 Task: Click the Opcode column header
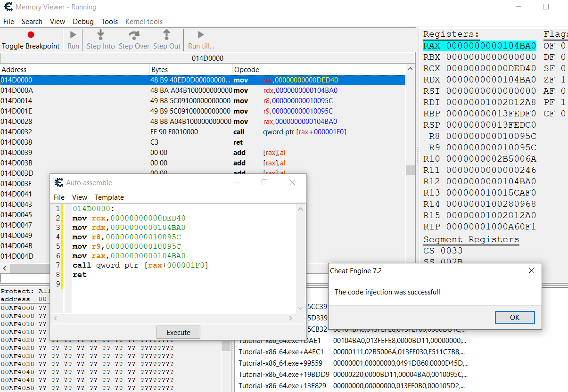(x=245, y=69)
